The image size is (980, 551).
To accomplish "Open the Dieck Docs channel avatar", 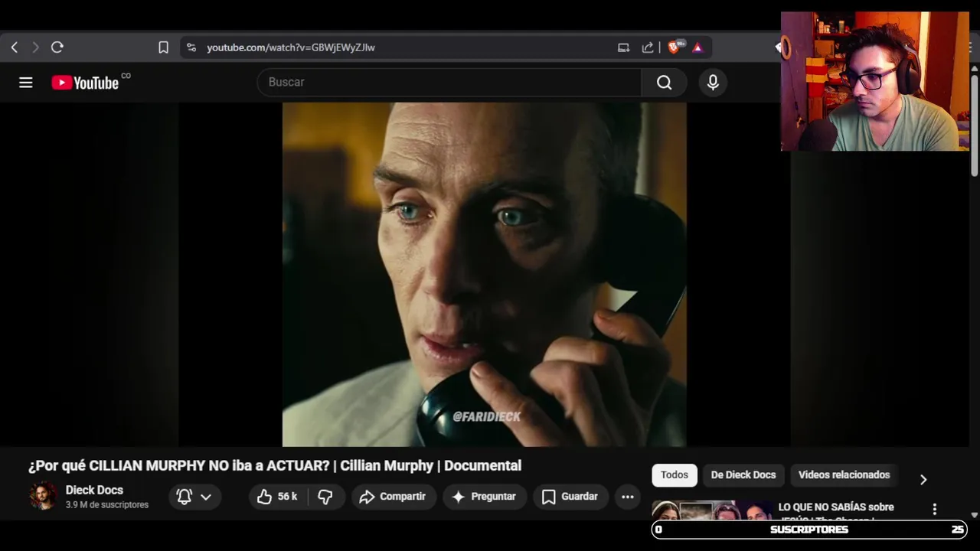I will (x=43, y=496).
